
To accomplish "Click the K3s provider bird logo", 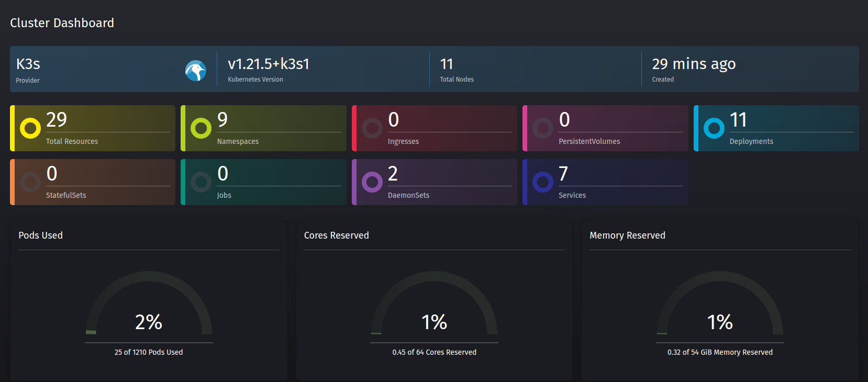I will point(196,71).
